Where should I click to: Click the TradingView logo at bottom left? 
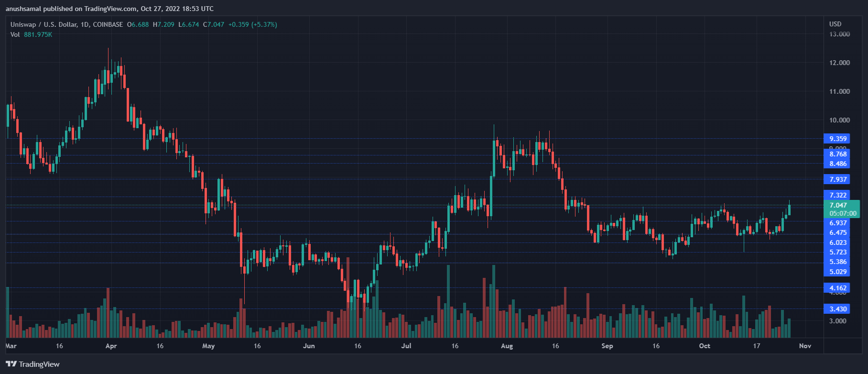click(x=33, y=364)
